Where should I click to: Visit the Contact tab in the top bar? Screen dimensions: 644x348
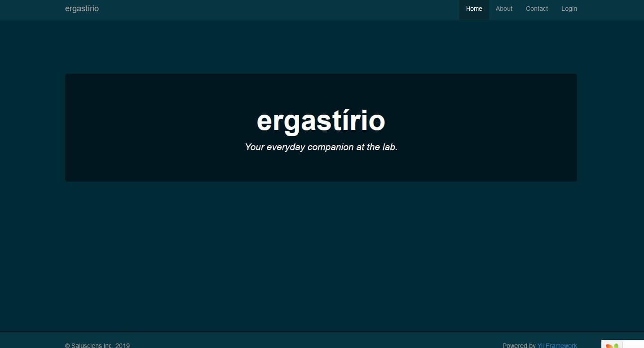point(536,9)
